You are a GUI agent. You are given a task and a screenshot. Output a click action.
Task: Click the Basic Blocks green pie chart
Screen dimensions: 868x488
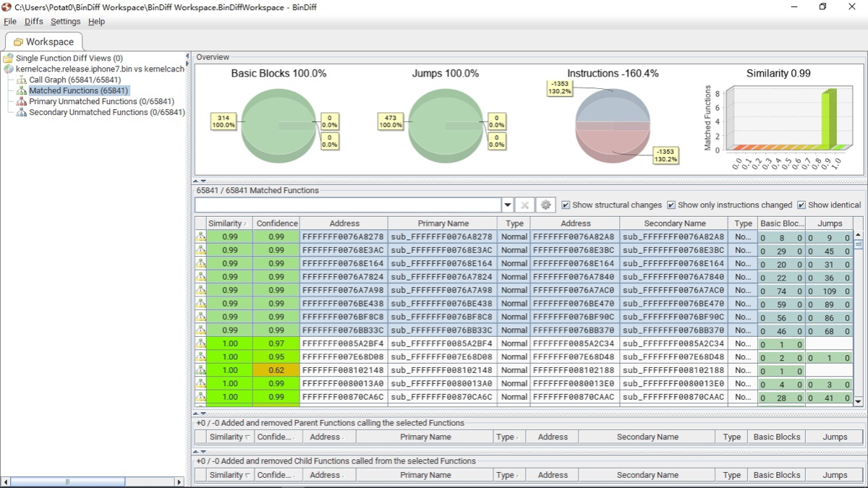click(x=280, y=126)
